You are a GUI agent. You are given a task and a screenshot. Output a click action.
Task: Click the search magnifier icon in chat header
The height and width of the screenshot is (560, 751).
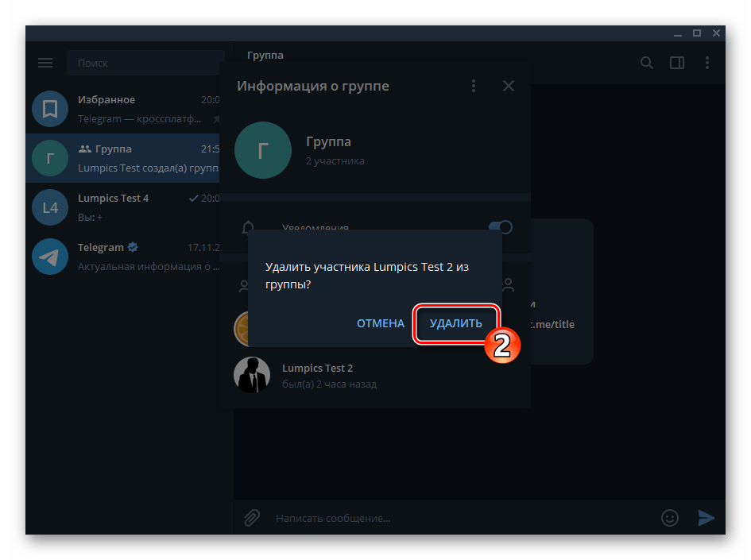[x=647, y=63]
